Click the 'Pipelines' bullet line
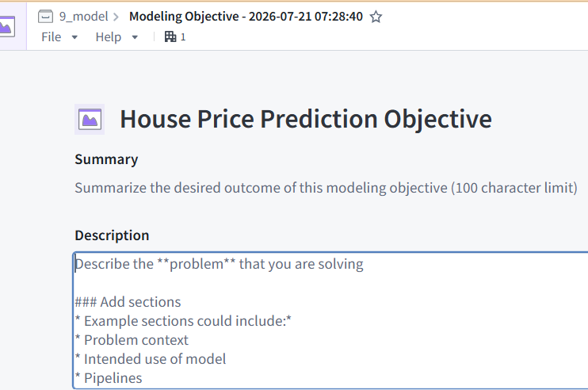 (109, 378)
